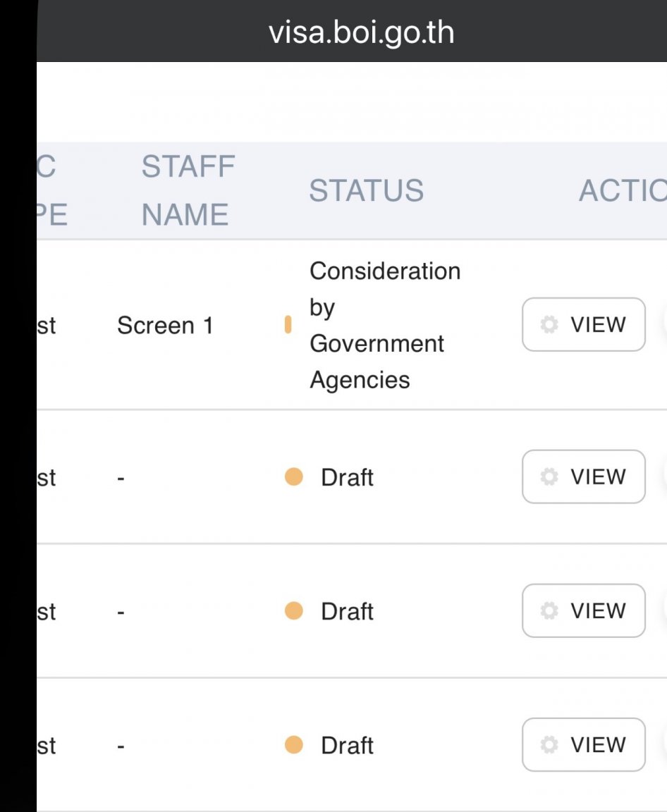Click the orange status dot in the third Draft row

pos(293,745)
